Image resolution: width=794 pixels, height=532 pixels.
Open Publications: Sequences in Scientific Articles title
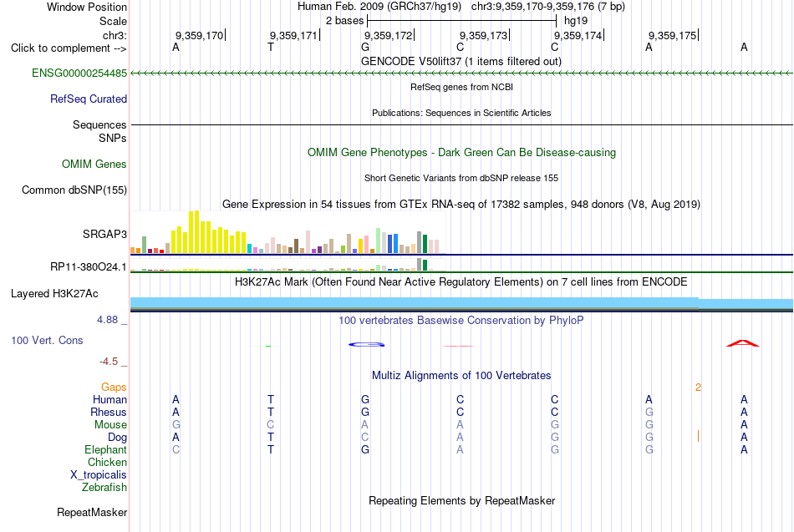pos(461,113)
